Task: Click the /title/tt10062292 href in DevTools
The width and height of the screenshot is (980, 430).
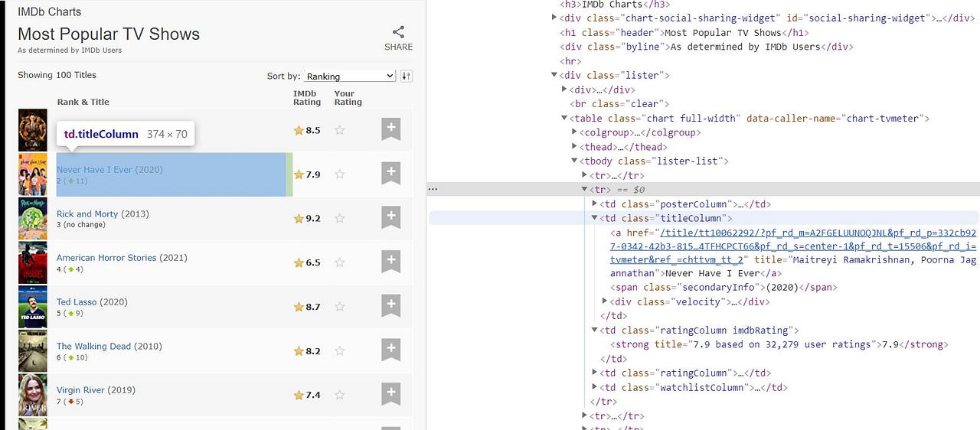Action: (793, 246)
